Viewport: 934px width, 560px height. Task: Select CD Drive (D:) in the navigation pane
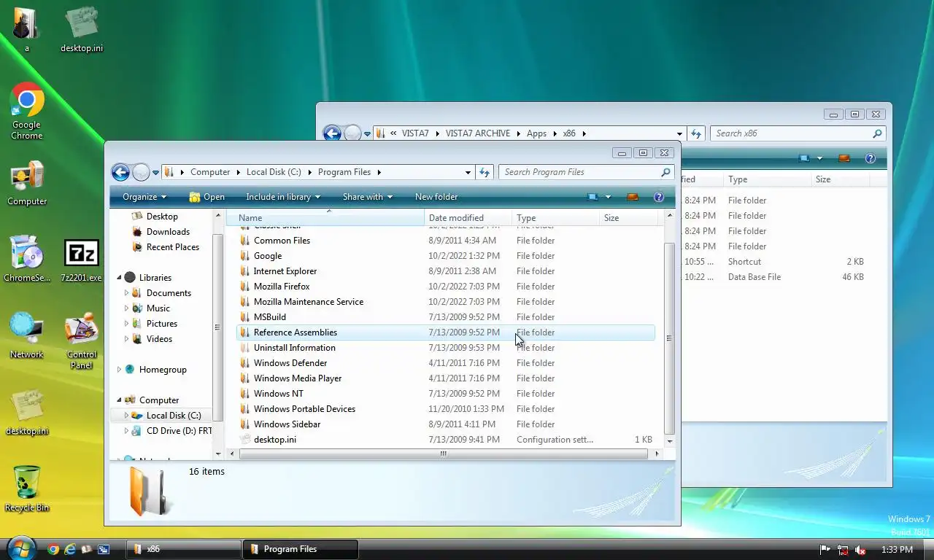172,431
